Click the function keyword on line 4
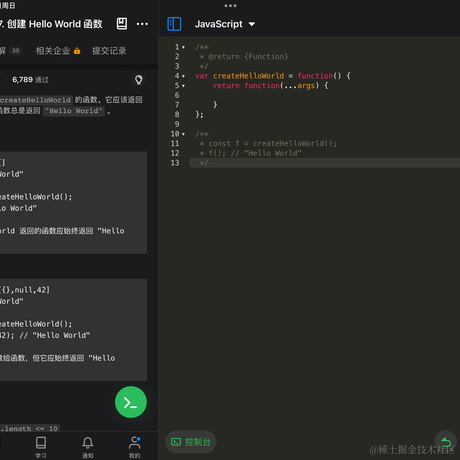This screenshot has width=460, height=460. (x=315, y=76)
